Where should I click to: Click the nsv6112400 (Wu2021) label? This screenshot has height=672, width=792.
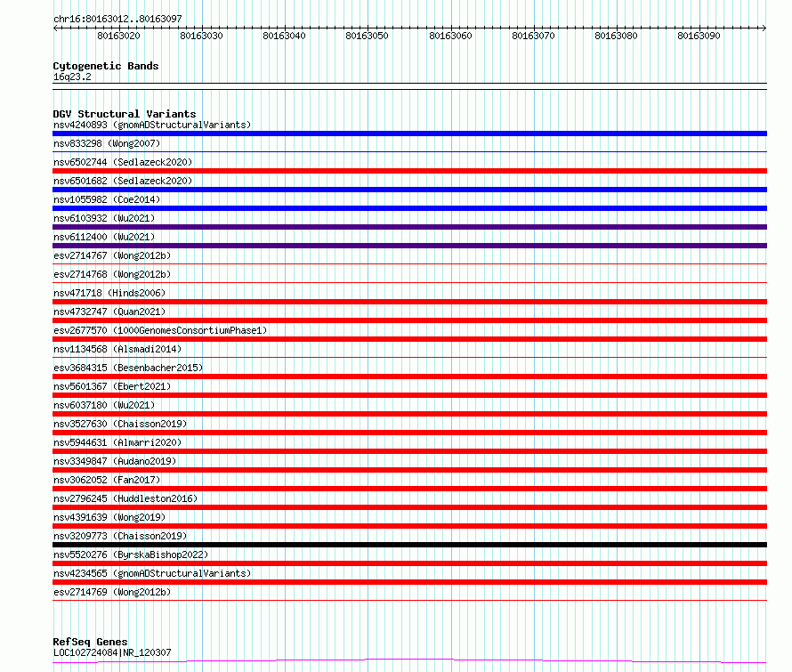[104, 237]
